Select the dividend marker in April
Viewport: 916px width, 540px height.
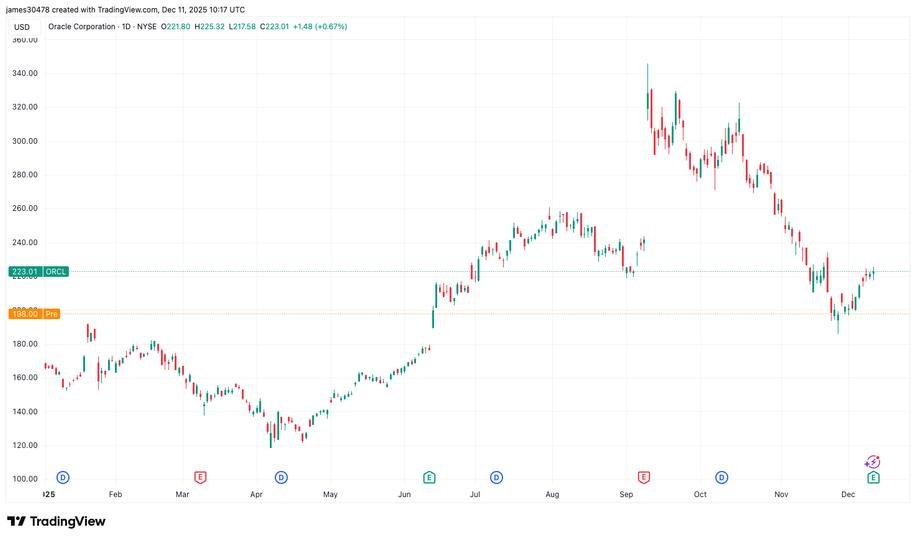281,478
